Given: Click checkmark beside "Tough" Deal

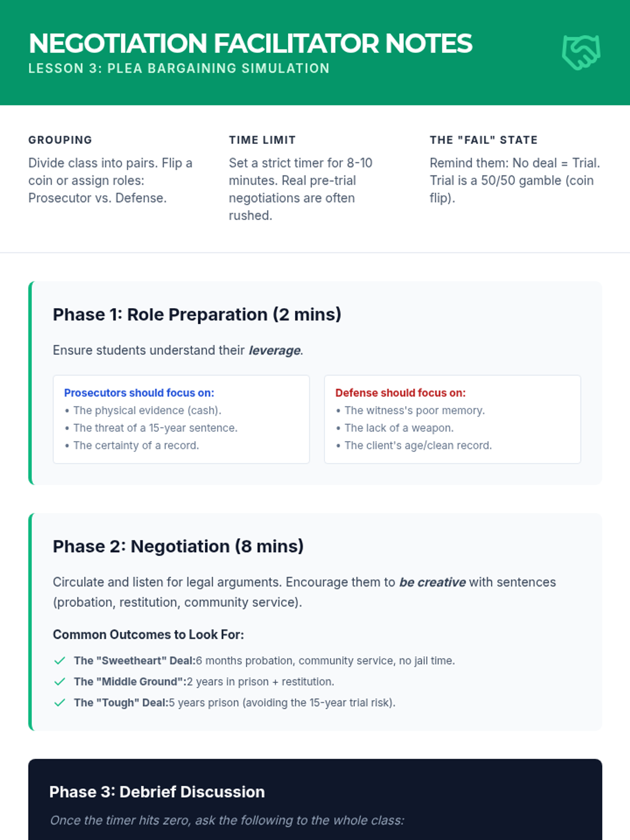Looking at the screenshot, I should pyautogui.click(x=60, y=702).
